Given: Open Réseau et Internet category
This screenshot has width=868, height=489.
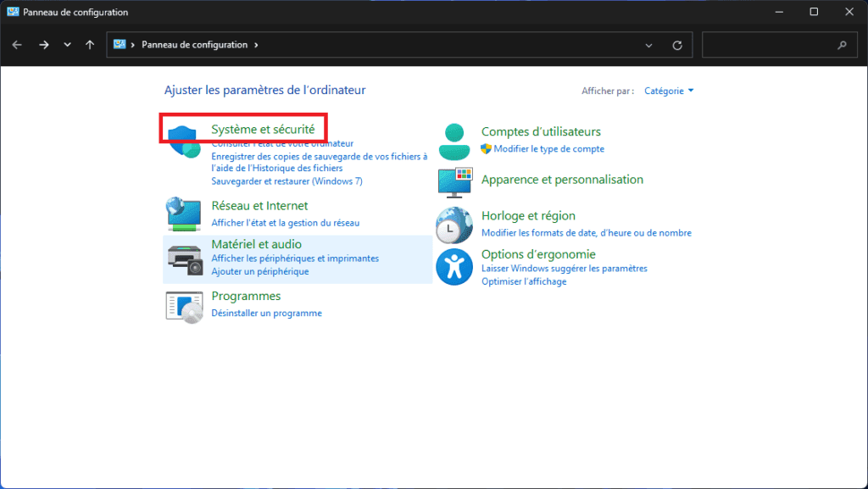Looking at the screenshot, I should (x=259, y=206).
